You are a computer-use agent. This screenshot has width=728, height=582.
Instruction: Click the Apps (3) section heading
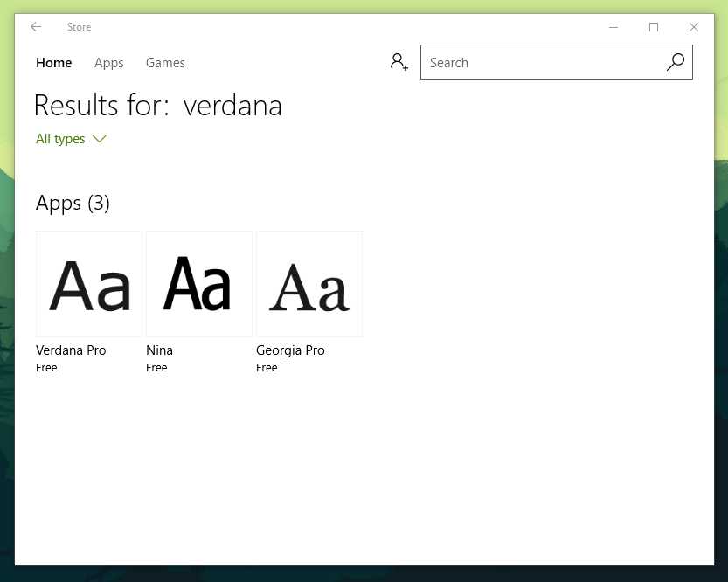click(x=73, y=204)
